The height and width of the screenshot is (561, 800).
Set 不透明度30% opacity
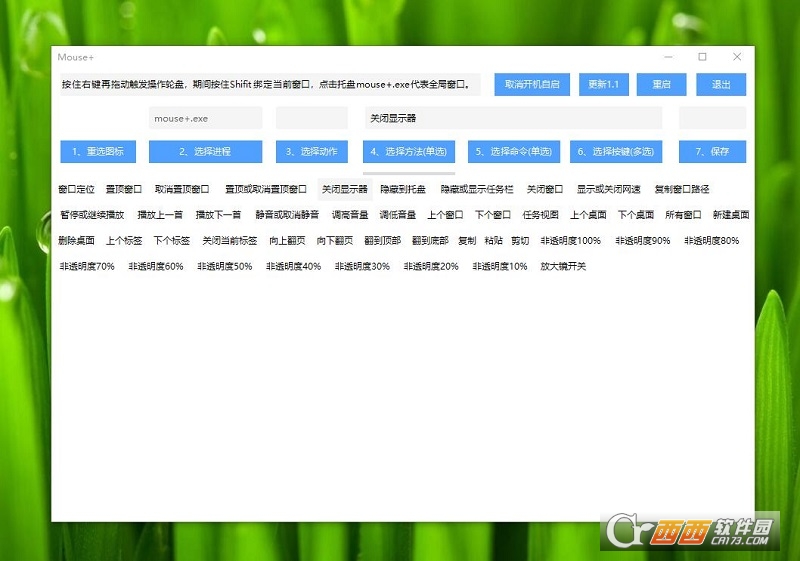[362, 266]
